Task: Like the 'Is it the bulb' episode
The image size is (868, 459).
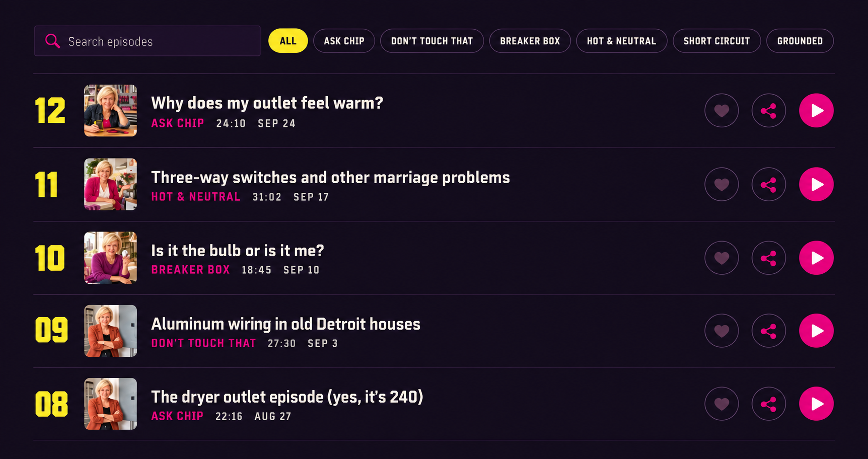Action: pos(721,258)
